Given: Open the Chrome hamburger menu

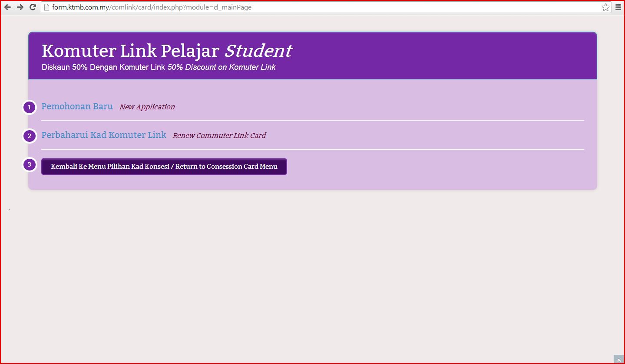Looking at the screenshot, I should (x=618, y=7).
